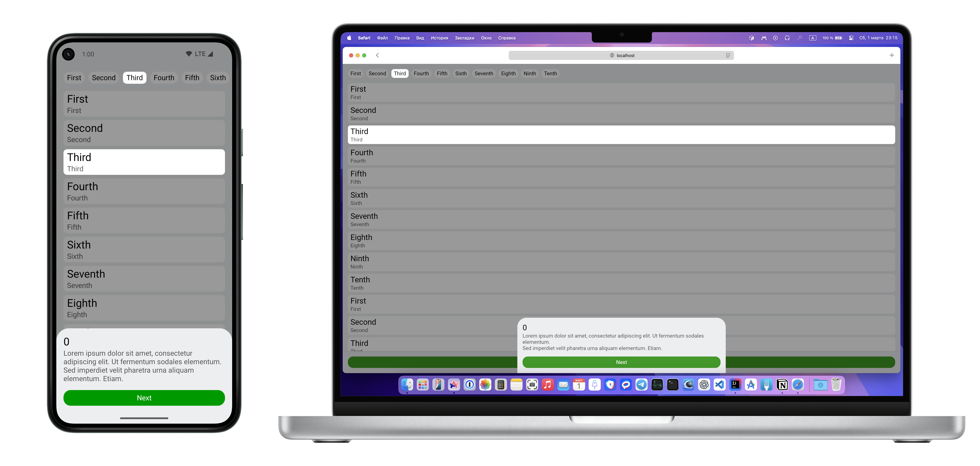The image size is (980, 466).
Task: Open Apple Music from the Dock
Action: [x=547, y=385]
